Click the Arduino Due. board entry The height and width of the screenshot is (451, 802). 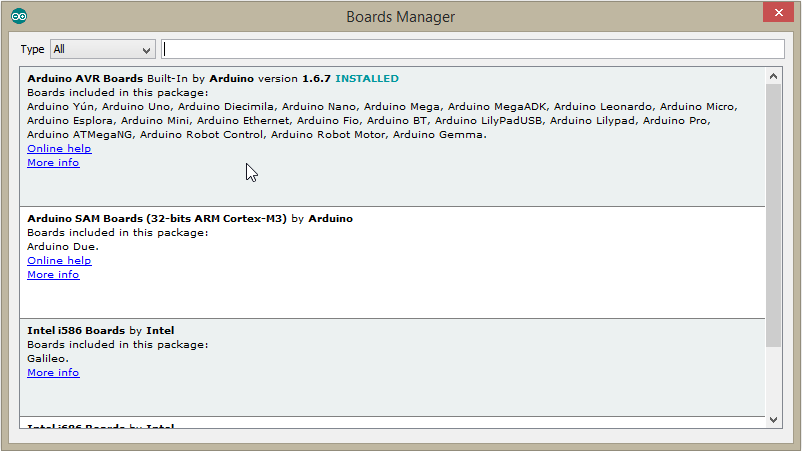(63, 246)
